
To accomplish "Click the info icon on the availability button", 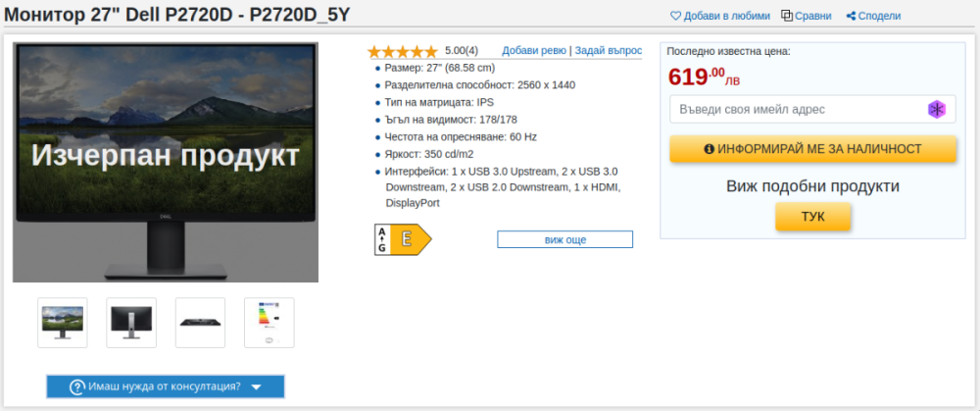I will coord(710,149).
